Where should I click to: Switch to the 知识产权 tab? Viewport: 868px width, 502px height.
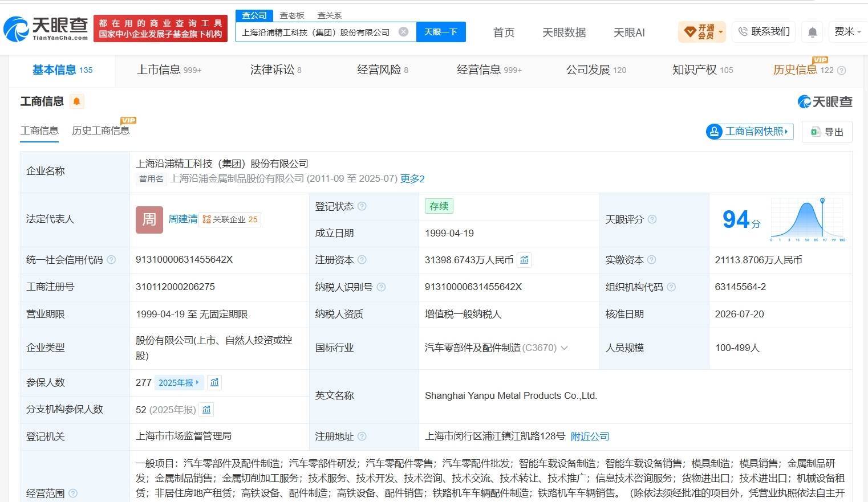[703, 70]
